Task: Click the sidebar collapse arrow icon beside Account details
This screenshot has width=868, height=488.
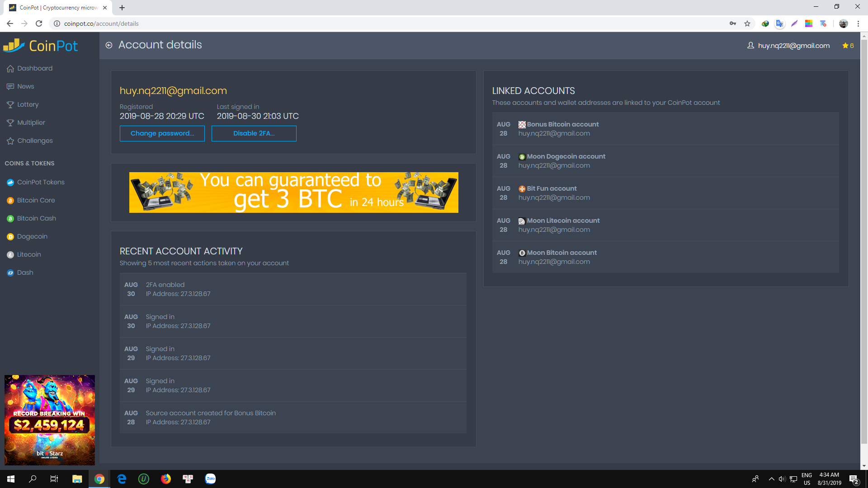Action: click(109, 45)
